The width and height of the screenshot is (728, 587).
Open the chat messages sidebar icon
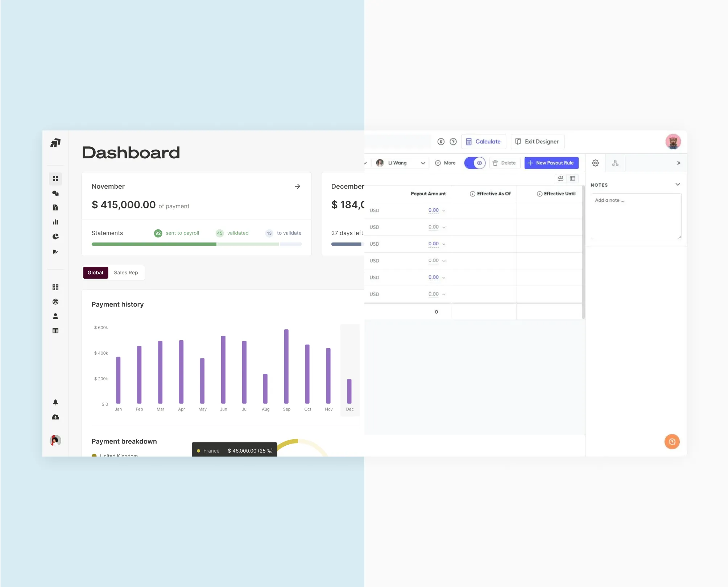tap(55, 193)
